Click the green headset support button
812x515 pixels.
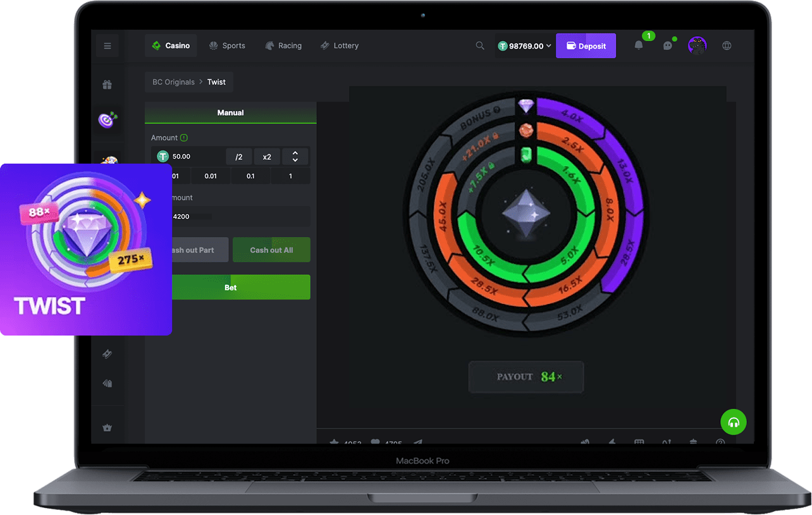pyautogui.click(x=734, y=422)
